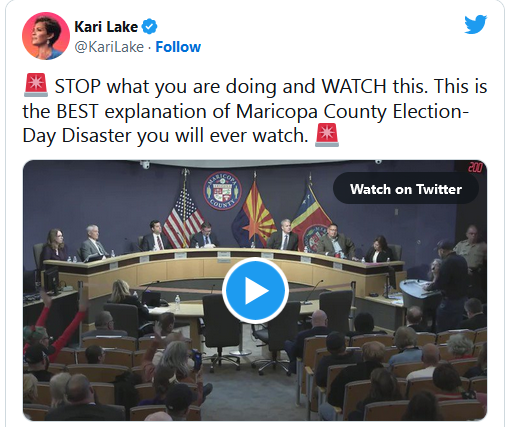Click the siren emoji before STOP
515x427 pixels.
click(36, 85)
